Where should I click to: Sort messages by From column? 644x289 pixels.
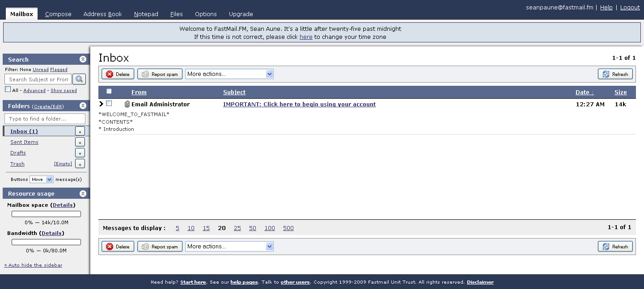[139, 92]
